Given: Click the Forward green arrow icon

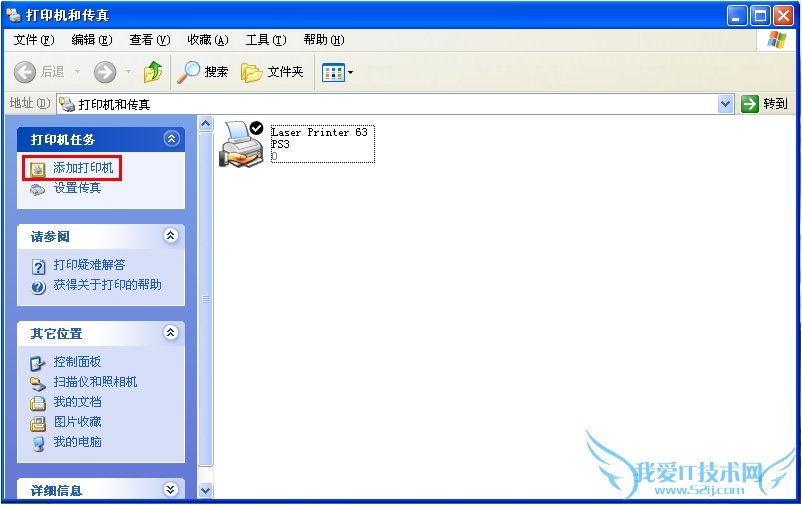Looking at the screenshot, I should point(105,72).
